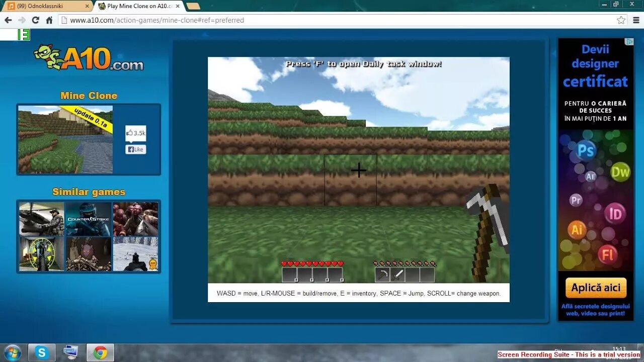Click the crosshair in the game view
The width and height of the screenshot is (644, 362).
pos(359,170)
